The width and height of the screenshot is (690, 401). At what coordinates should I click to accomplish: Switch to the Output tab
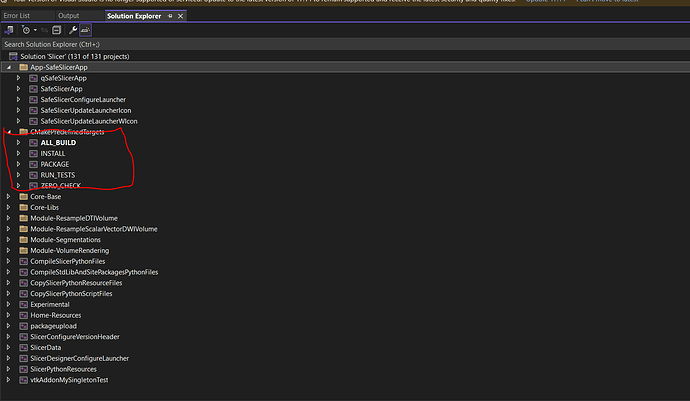(x=69, y=15)
